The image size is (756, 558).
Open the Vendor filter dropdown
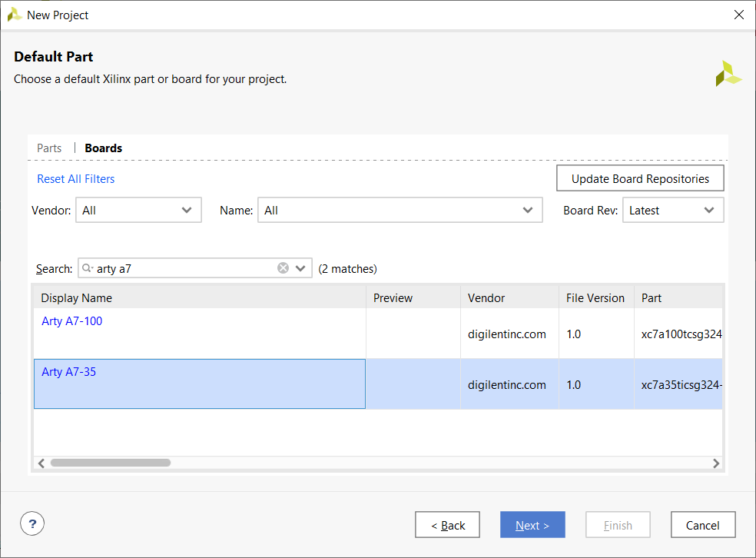(138, 210)
